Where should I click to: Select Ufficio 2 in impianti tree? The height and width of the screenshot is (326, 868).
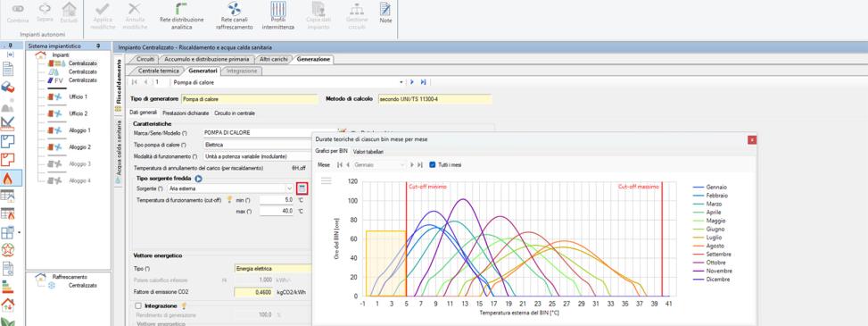click(78, 113)
